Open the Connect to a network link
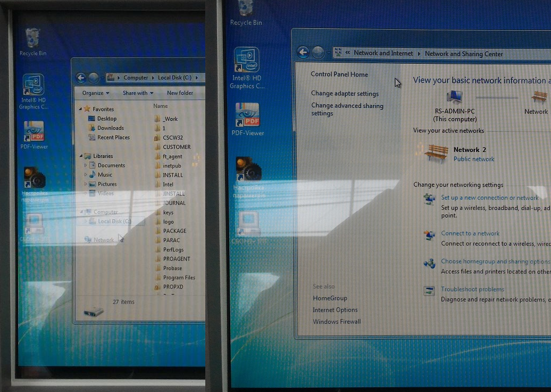551x392 pixels. coord(470,233)
